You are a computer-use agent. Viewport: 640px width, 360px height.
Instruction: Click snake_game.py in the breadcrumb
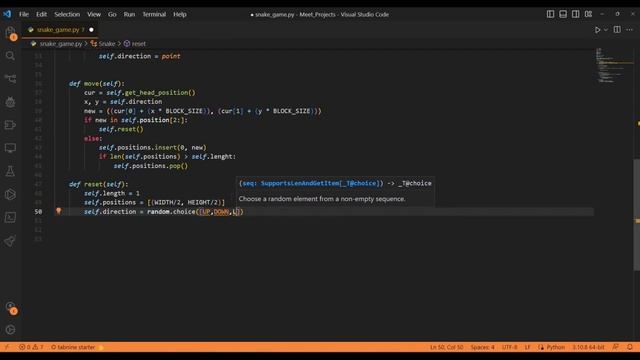[x=60, y=44]
